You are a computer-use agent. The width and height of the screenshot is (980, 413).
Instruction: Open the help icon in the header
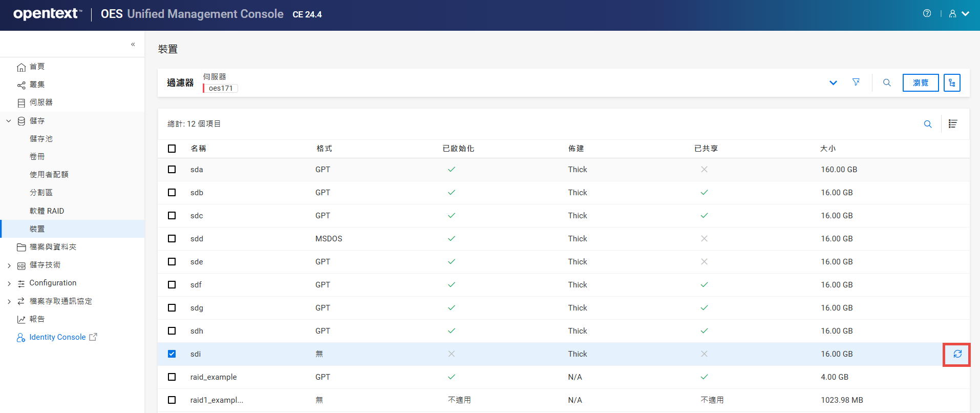pos(927,14)
